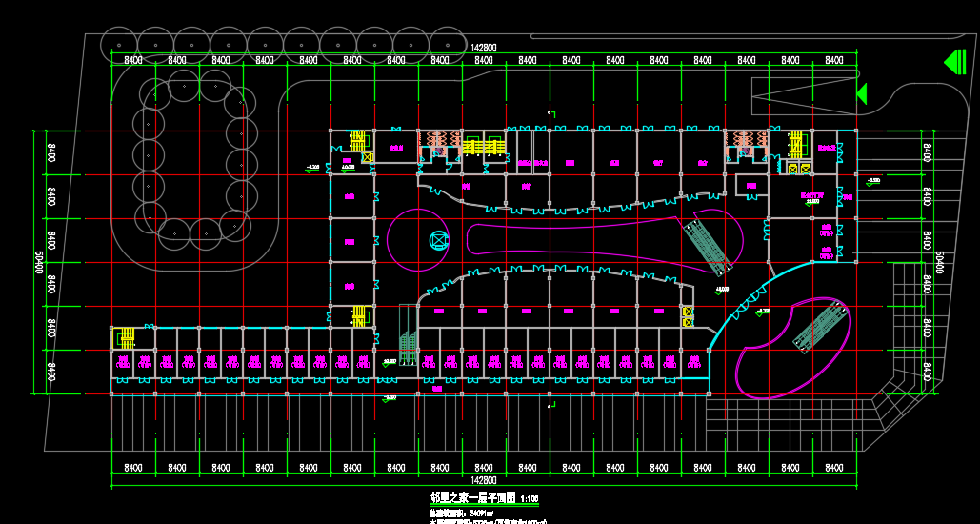Viewport: 980px width, 524px height.
Task: Select the wide yellow staircase in the top-center core
Action: click(x=481, y=146)
